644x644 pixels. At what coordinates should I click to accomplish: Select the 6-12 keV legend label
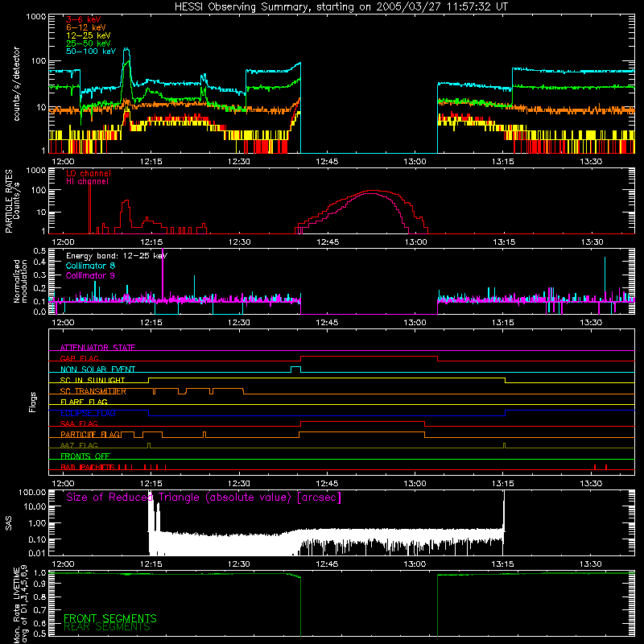[x=85, y=27]
